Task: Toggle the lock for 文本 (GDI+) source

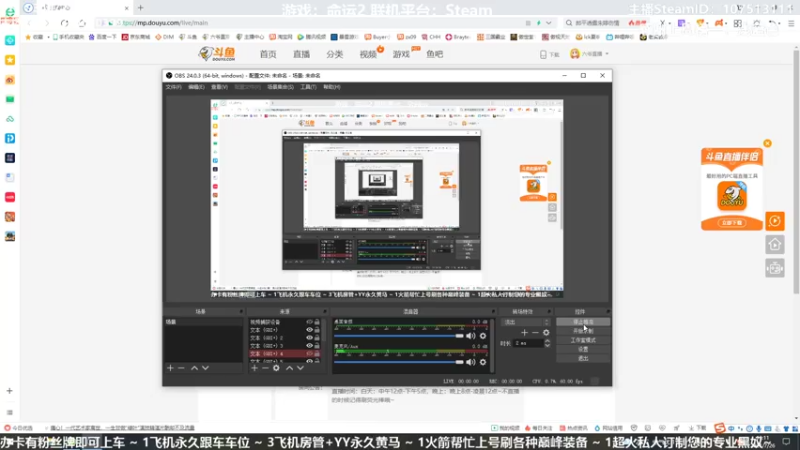Action: click(317, 330)
